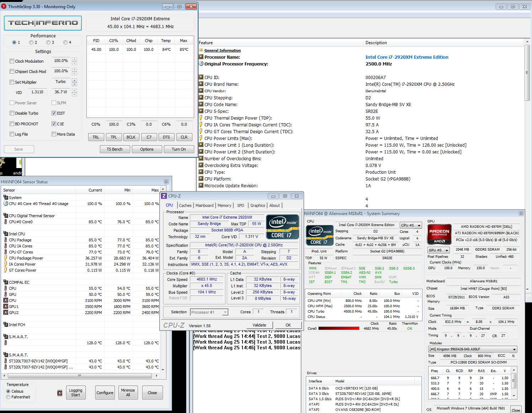This screenshot has height=413, width=532.
Task: Open the Memory tab in CPU-Z
Action: 224,205
